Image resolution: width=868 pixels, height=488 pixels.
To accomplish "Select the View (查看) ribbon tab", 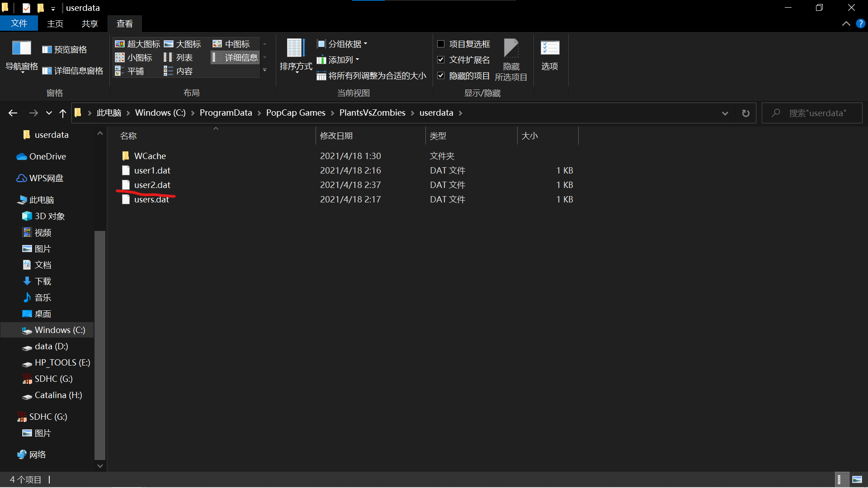I will (x=125, y=23).
